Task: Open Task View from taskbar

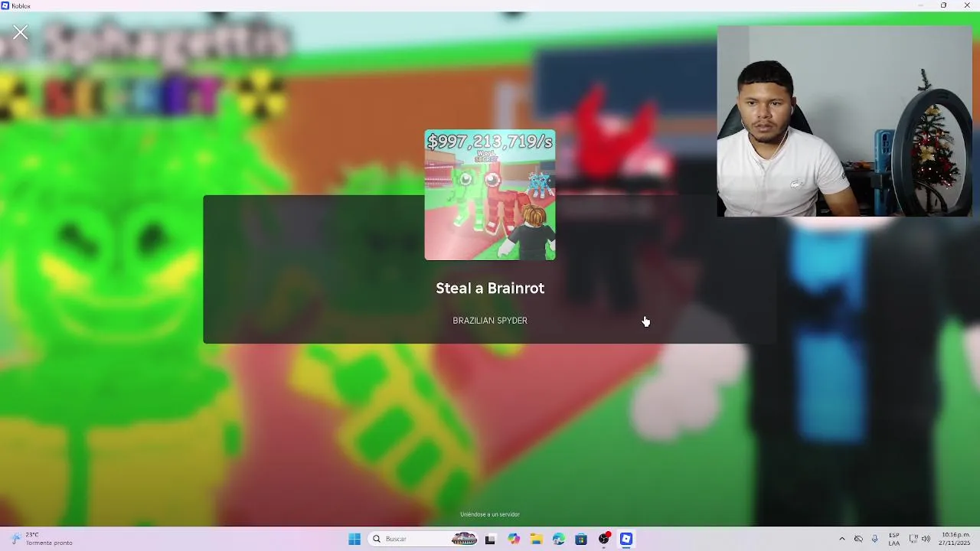Action: (x=490, y=539)
